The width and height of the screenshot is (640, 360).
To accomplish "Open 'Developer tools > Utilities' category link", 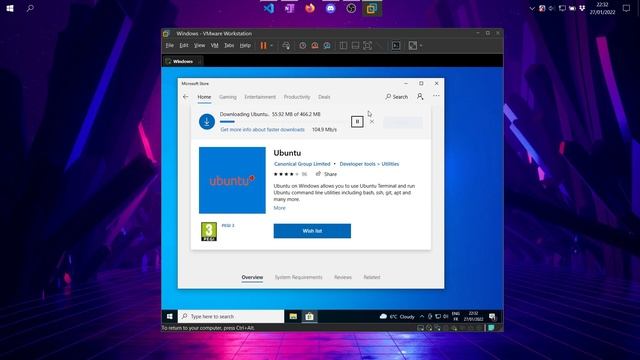I will click(x=369, y=164).
